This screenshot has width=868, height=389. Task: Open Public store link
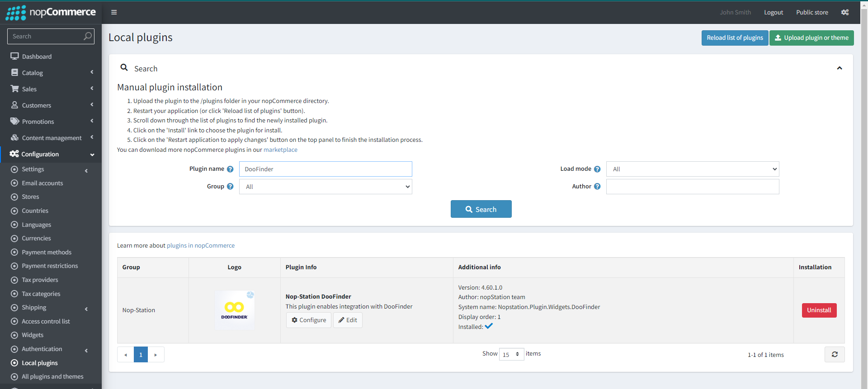812,12
